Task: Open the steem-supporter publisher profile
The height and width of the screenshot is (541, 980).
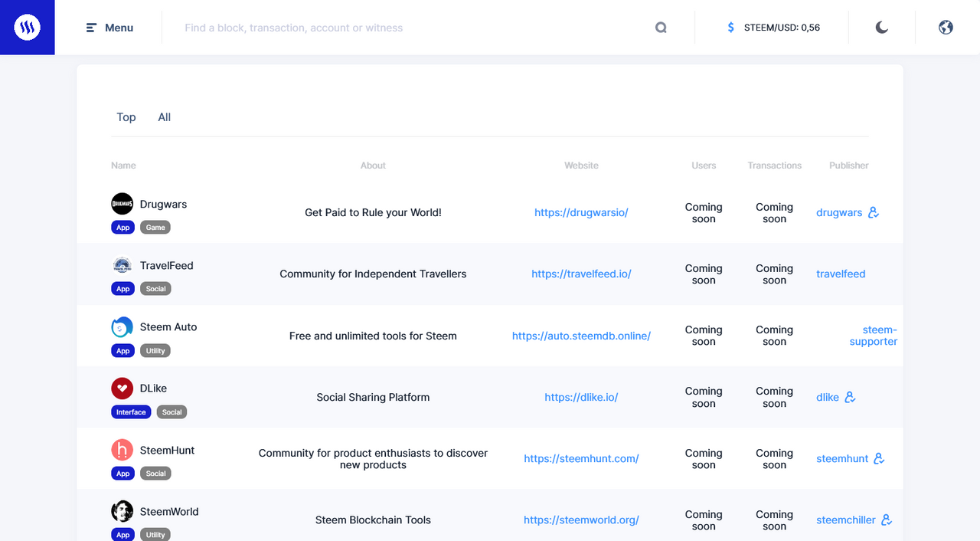Action: click(x=874, y=336)
